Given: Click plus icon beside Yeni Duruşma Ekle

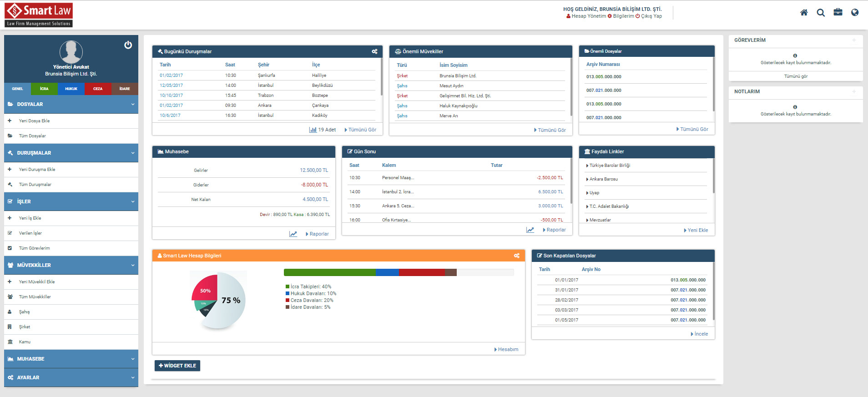Looking at the screenshot, I should tap(10, 169).
